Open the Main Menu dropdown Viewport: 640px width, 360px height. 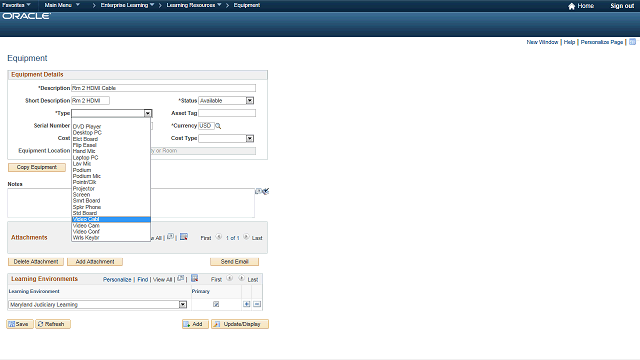coord(62,5)
